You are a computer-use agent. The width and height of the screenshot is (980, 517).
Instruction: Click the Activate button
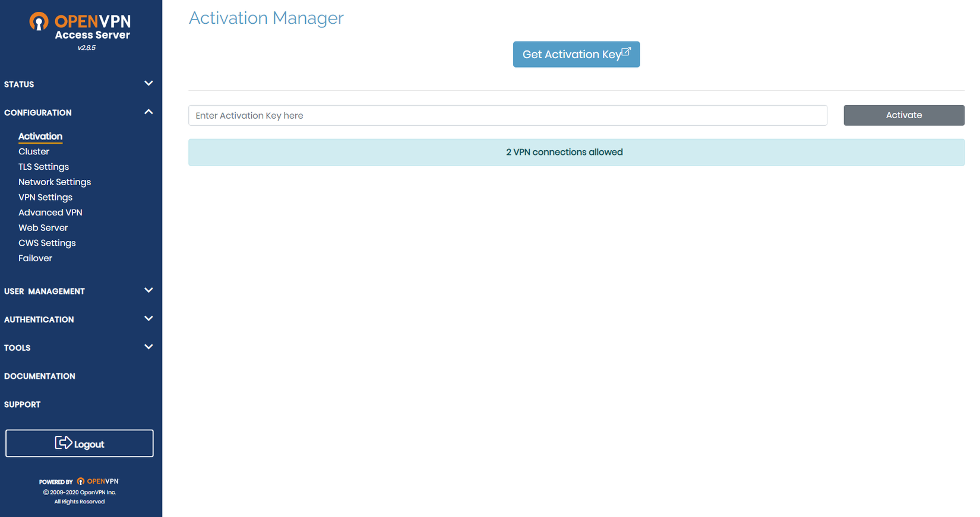click(x=904, y=115)
